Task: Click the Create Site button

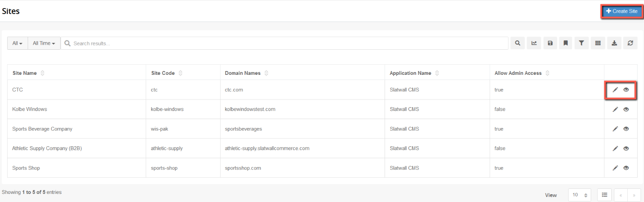Action: point(622,11)
